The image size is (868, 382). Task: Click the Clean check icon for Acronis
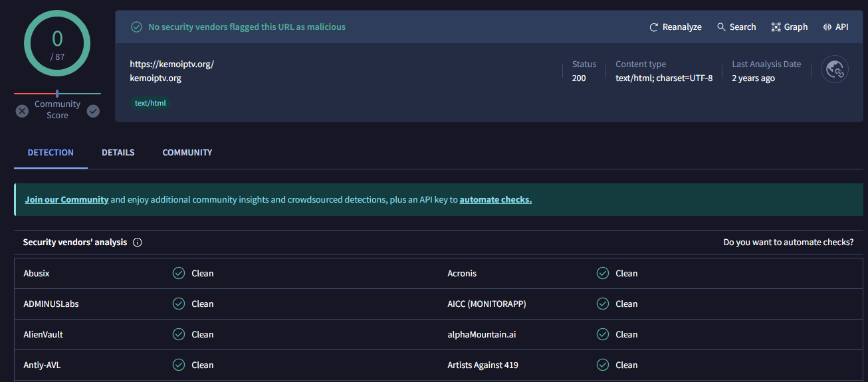(603, 273)
